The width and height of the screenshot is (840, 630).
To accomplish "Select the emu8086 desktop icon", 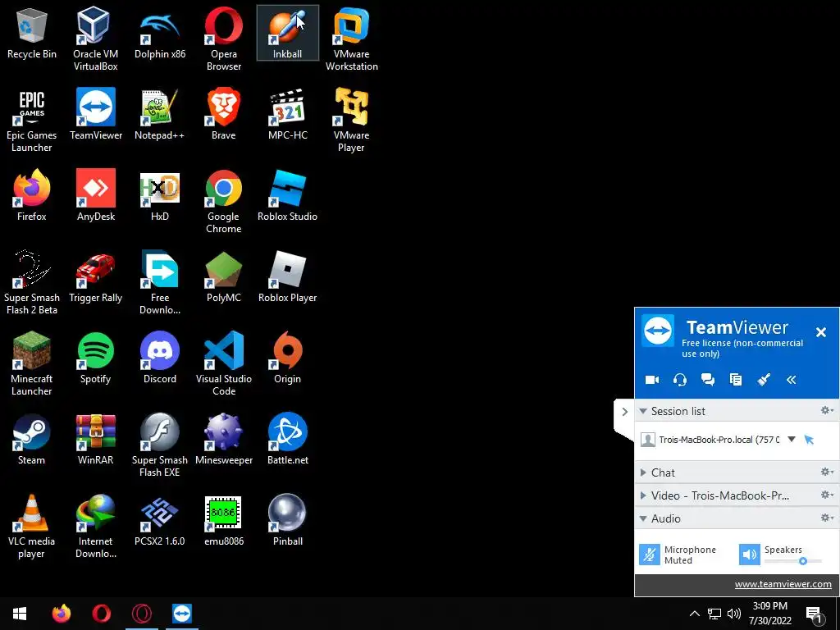I will [223, 520].
